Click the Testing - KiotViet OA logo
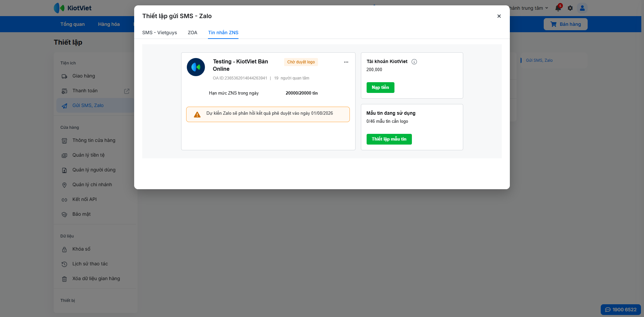Image resolution: width=644 pixels, height=317 pixels. click(x=196, y=67)
